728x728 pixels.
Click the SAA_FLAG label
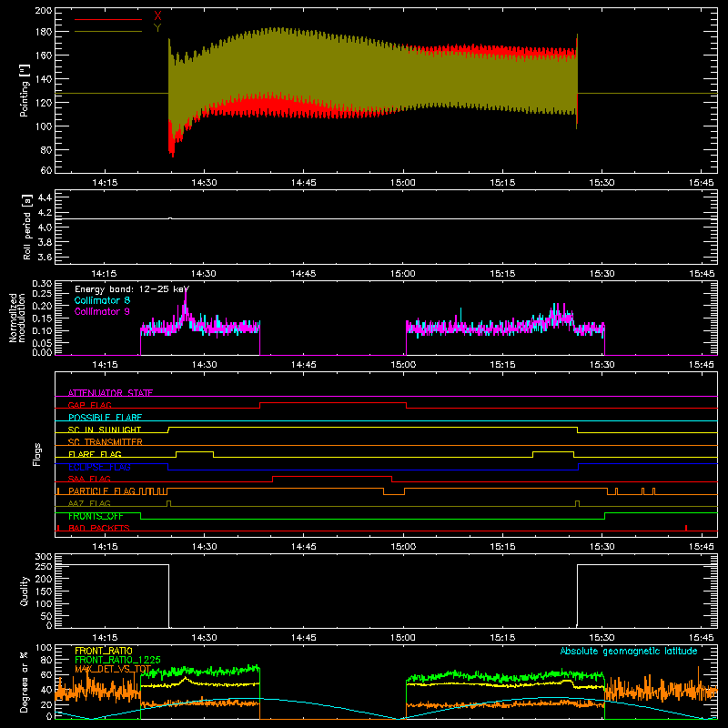point(89,479)
